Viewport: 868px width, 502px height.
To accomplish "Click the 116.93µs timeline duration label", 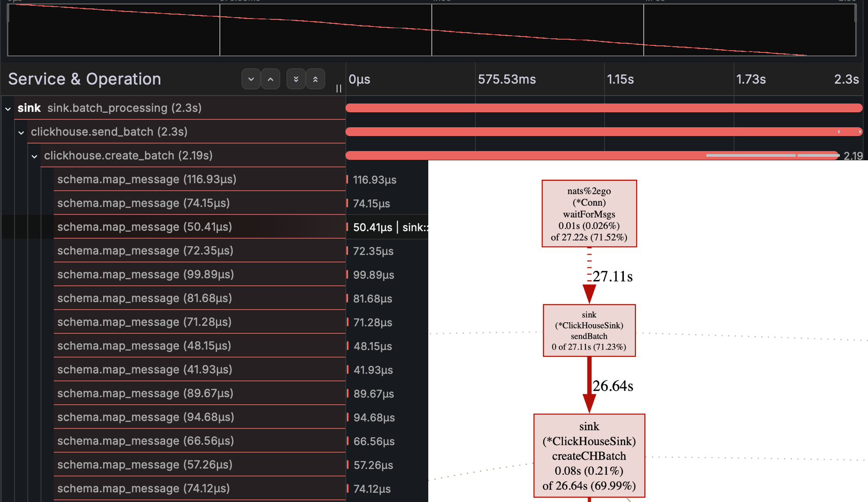I will pos(375,180).
